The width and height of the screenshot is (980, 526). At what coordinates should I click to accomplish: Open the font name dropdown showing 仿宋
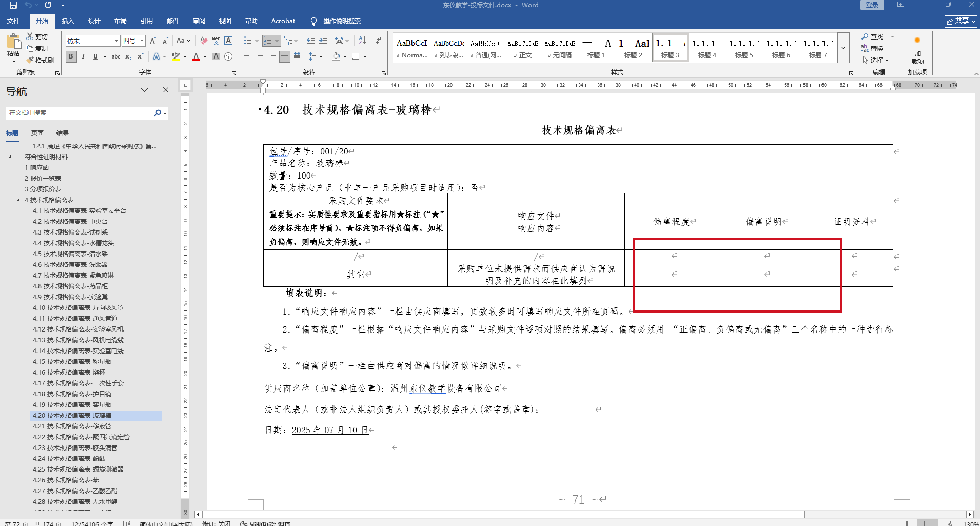tap(116, 41)
